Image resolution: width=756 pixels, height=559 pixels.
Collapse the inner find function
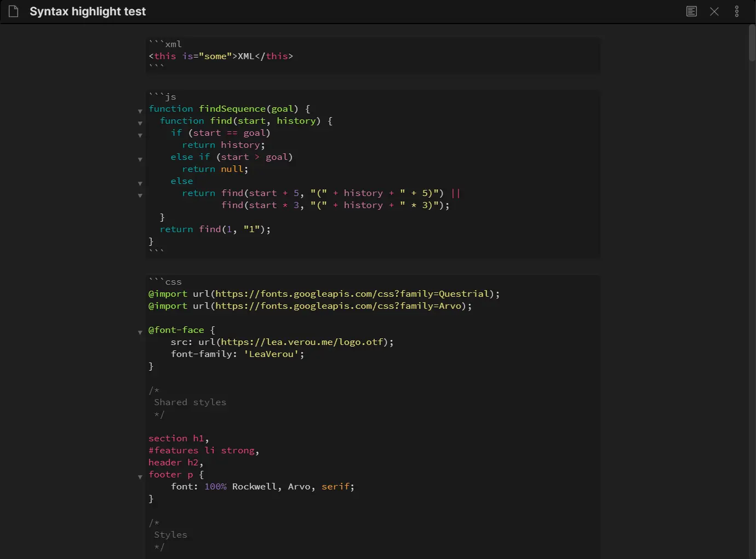pyautogui.click(x=140, y=123)
